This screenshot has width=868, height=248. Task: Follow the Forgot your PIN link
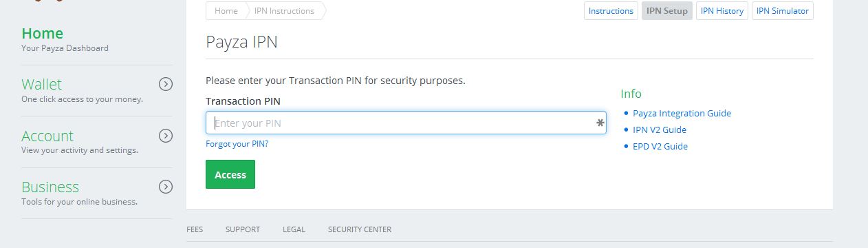[237, 144]
